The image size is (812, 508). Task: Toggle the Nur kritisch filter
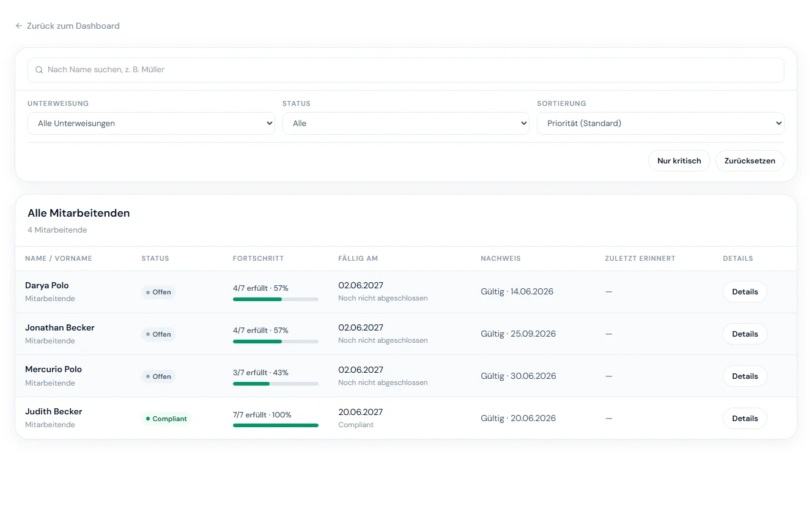679,161
